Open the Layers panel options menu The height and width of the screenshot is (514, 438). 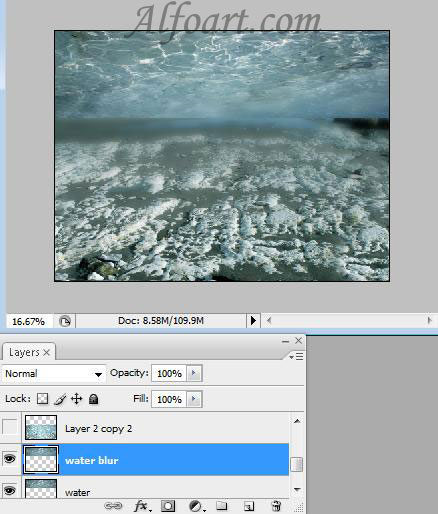click(296, 357)
